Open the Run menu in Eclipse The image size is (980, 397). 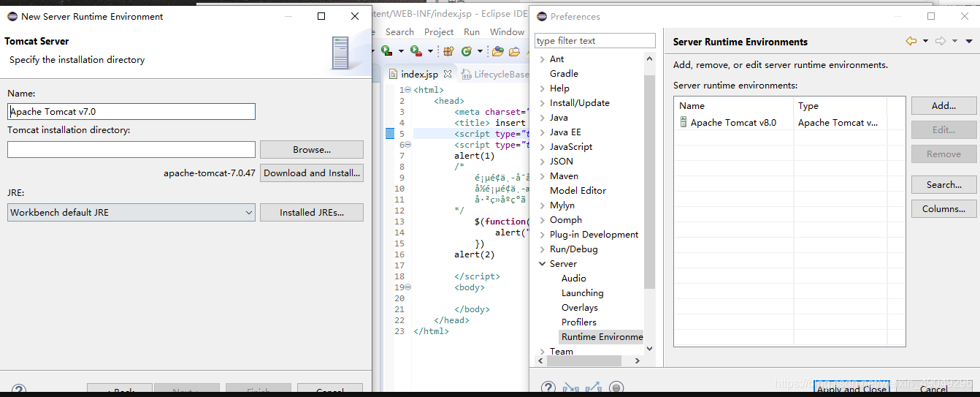point(472,32)
